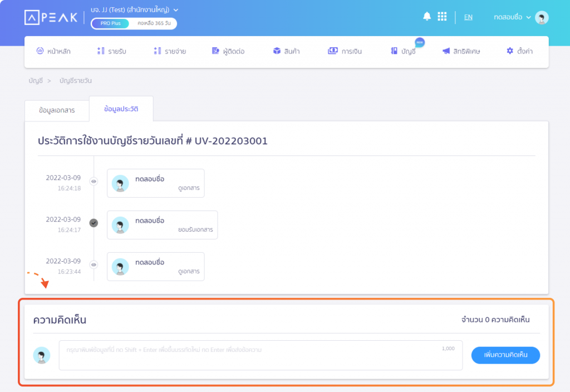This screenshot has height=392, width=570.
Task: Click avatar beside the comment box
Action: point(42,355)
